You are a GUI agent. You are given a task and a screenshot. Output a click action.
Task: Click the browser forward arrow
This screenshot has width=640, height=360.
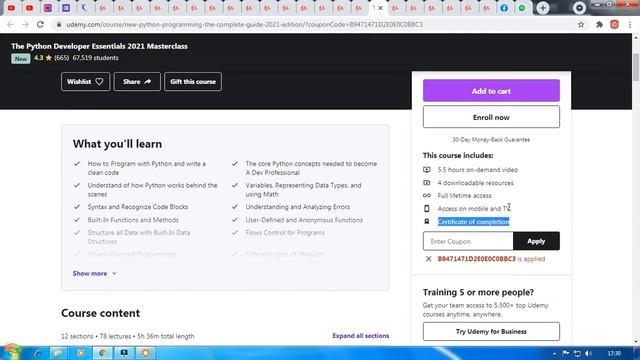[25, 24]
